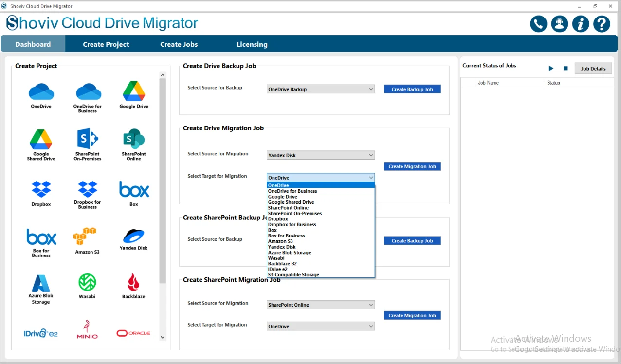Open the Google Shared Drive project icon
Screen dimensions: 621x364
tap(41, 145)
